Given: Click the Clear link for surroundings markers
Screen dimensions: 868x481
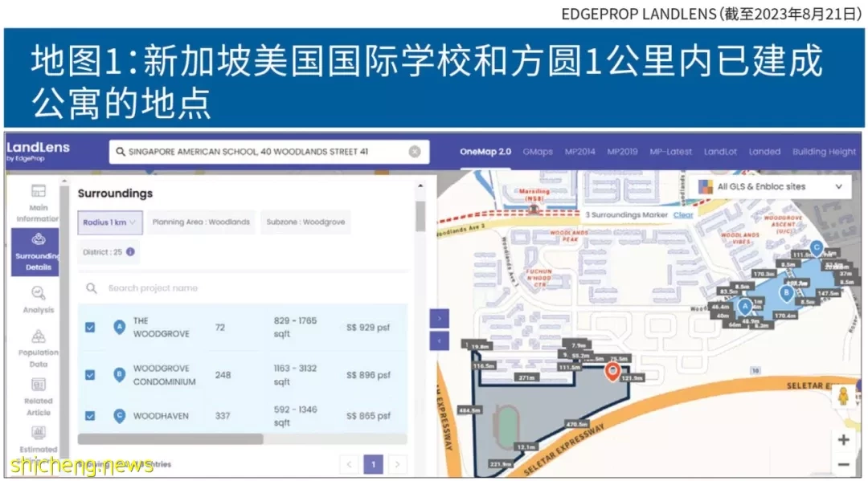Looking at the screenshot, I should tap(683, 215).
